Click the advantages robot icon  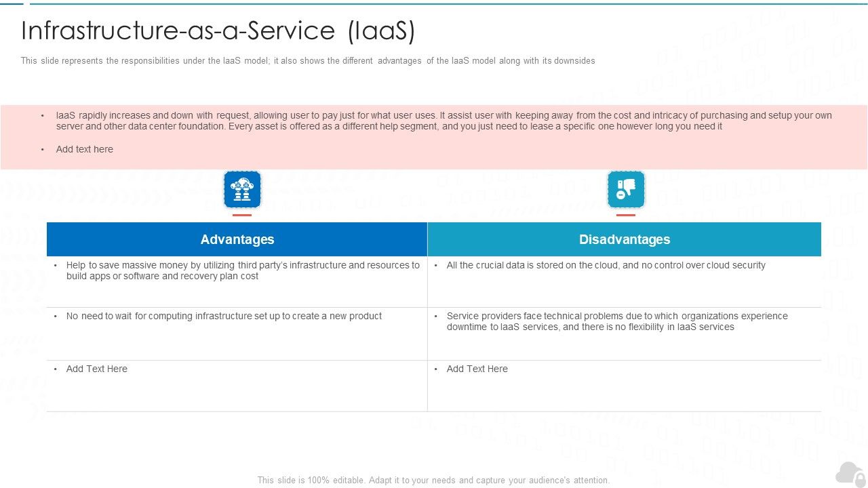coord(242,189)
